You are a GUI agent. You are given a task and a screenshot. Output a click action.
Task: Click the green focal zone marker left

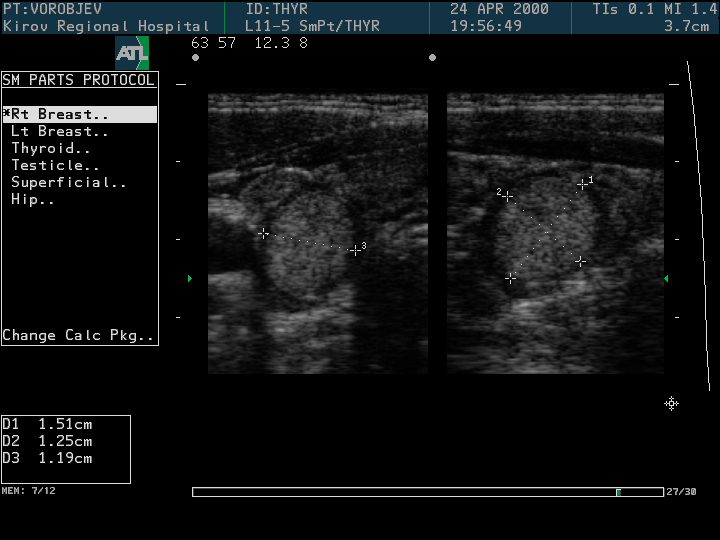coord(190,278)
